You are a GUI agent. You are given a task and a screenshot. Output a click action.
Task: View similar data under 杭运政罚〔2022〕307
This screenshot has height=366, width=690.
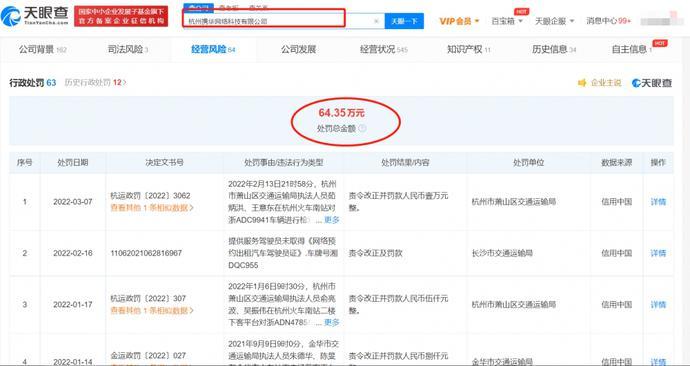(x=152, y=311)
